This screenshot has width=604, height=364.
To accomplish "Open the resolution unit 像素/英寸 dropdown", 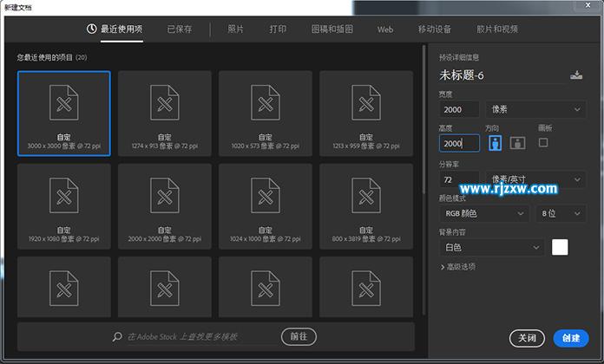I will coord(535,179).
